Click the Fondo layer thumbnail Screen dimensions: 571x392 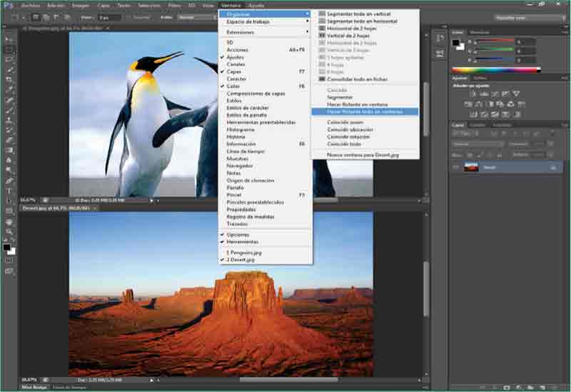pyautogui.click(x=471, y=167)
